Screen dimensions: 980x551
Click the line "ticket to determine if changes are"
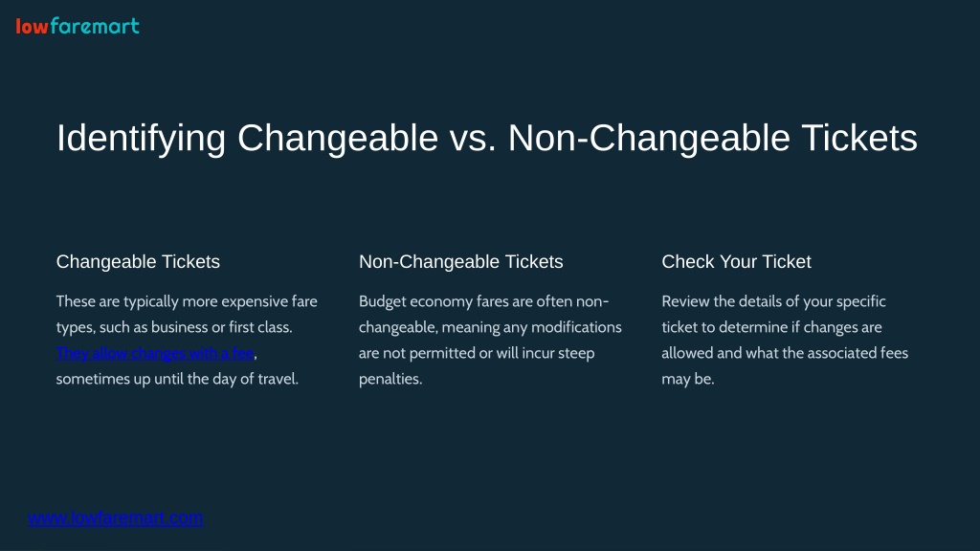[x=772, y=327]
